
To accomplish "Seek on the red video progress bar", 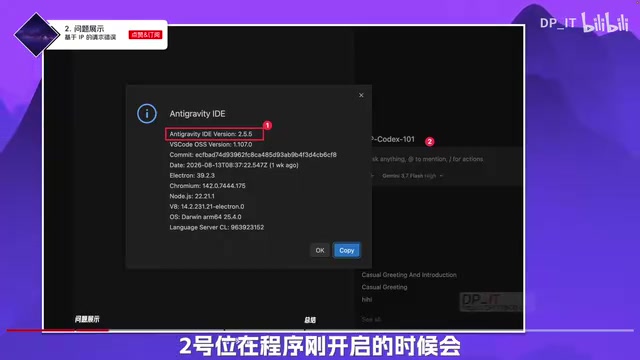I will tap(58, 330).
